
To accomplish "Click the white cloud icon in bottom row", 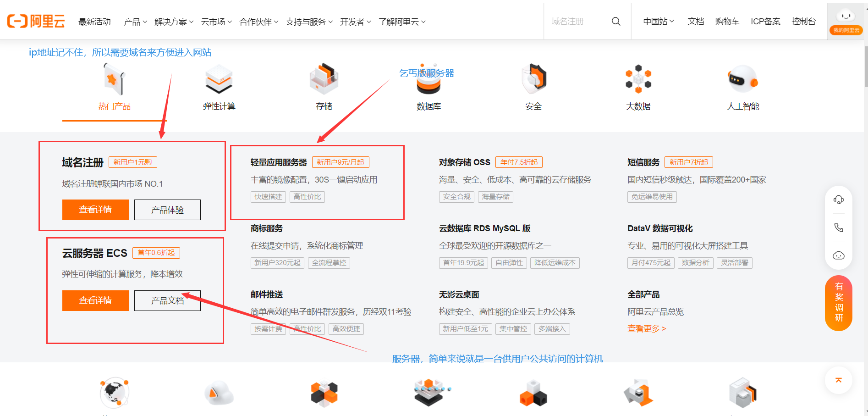I will (219, 393).
